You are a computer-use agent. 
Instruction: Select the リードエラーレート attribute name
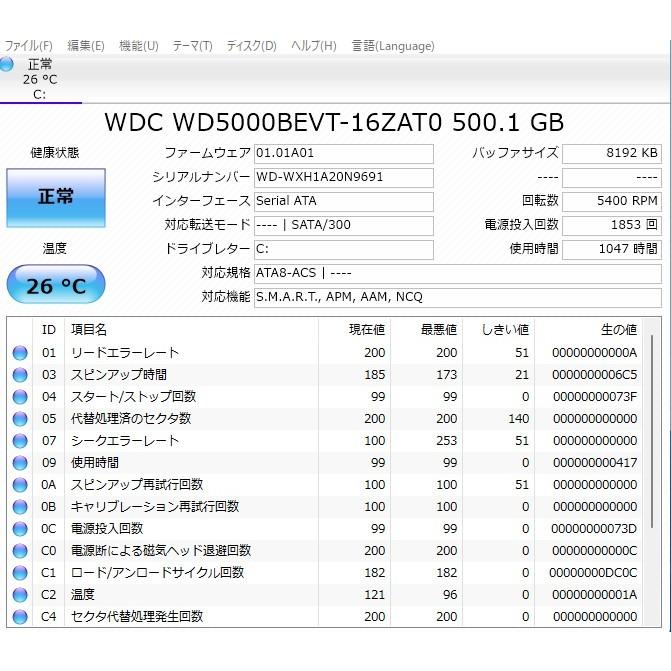(125, 353)
